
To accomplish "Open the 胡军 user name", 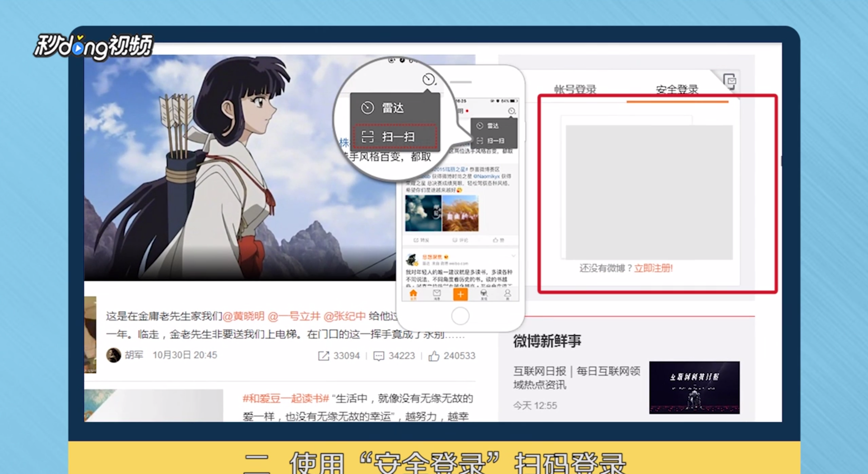I will (134, 355).
